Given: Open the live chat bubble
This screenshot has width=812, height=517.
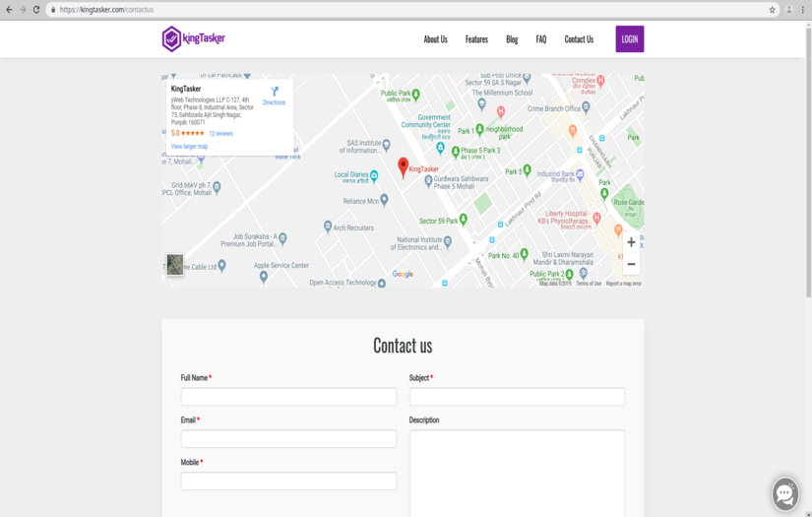Looking at the screenshot, I should pos(785,493).
